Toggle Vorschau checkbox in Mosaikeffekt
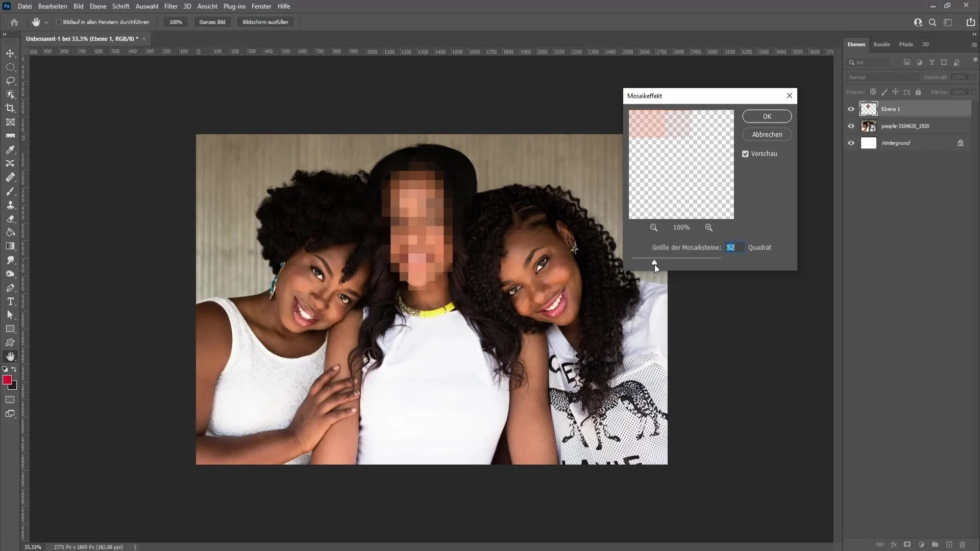The height and width of the screenshot is (551, 980). (746, 154)
